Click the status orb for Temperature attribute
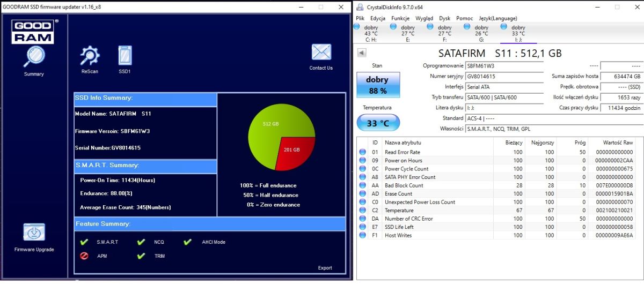644x284 pixels. click(x=363, y=210)
